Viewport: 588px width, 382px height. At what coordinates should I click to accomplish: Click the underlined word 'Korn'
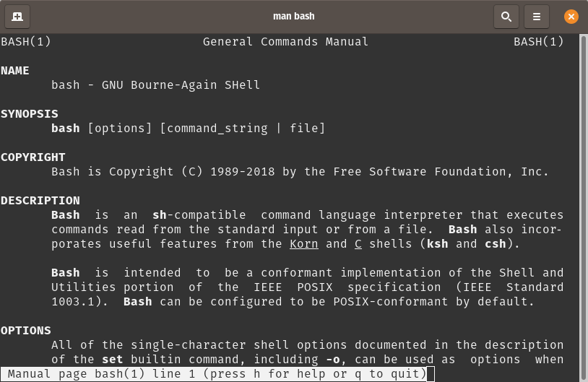click(304, 244)
